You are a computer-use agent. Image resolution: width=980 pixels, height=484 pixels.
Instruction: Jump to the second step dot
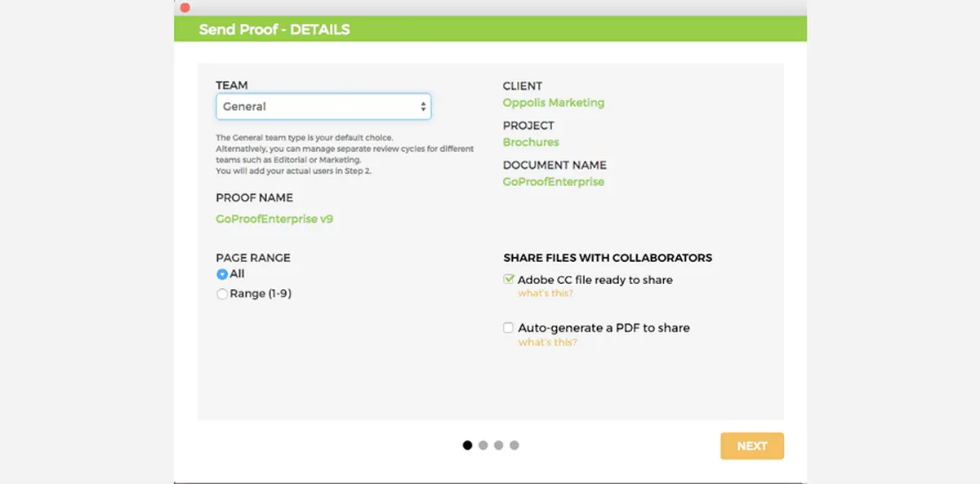483,445
